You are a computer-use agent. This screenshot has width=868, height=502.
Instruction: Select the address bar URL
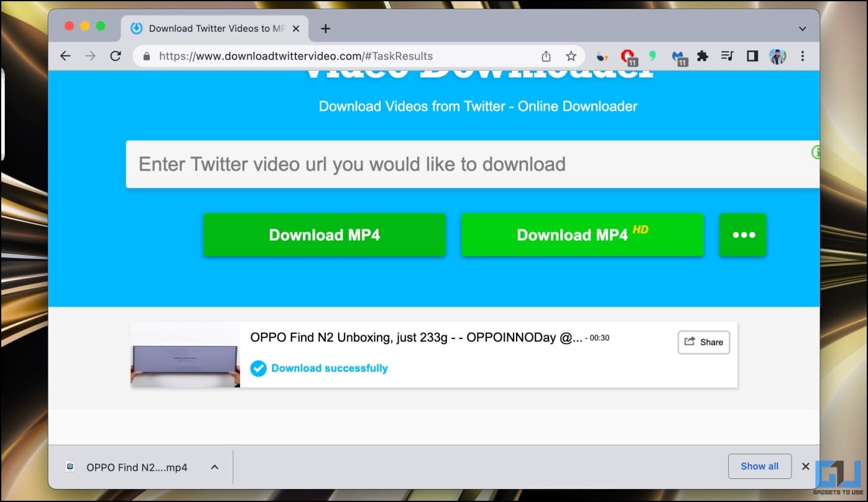tap(296, 56)
